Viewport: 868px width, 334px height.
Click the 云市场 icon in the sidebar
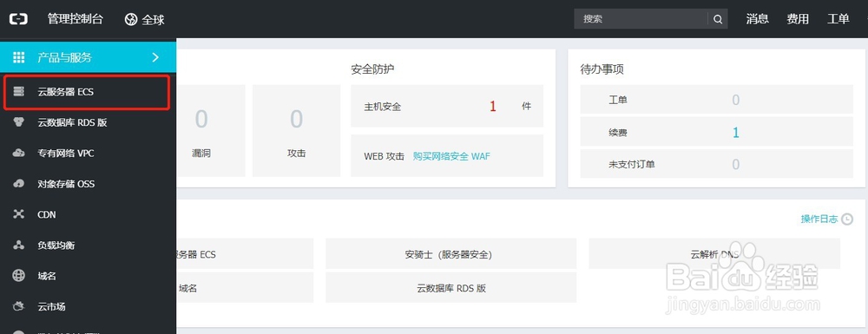coord(19,306)
